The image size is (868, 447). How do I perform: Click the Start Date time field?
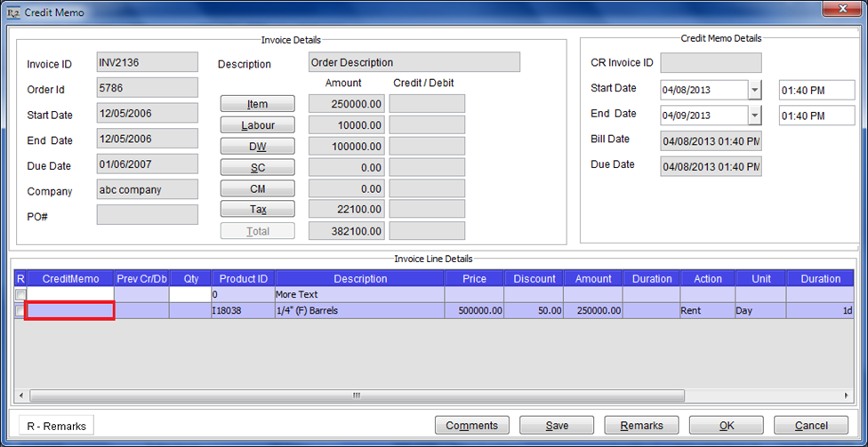(x=816, y=90)
